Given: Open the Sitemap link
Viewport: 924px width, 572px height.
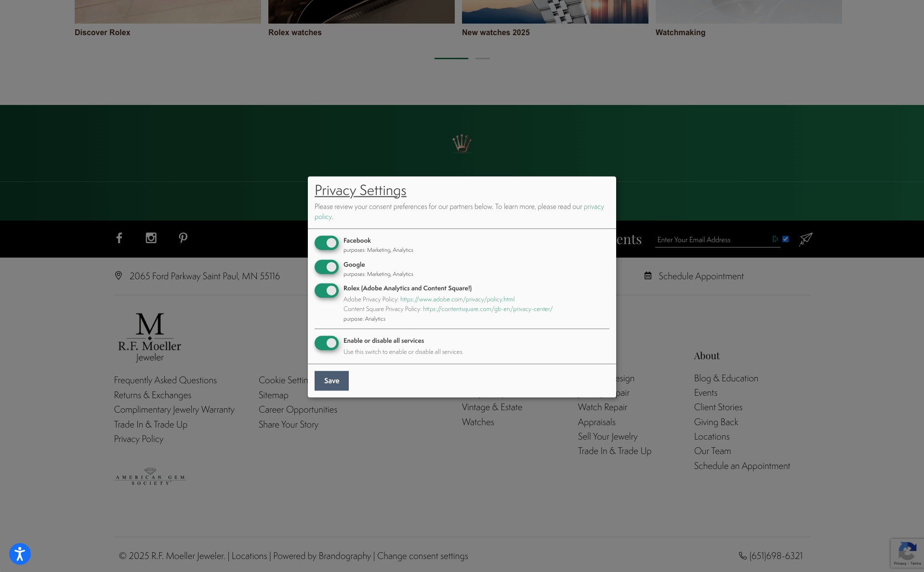Looking at the screenshot, I should (274, 395).
